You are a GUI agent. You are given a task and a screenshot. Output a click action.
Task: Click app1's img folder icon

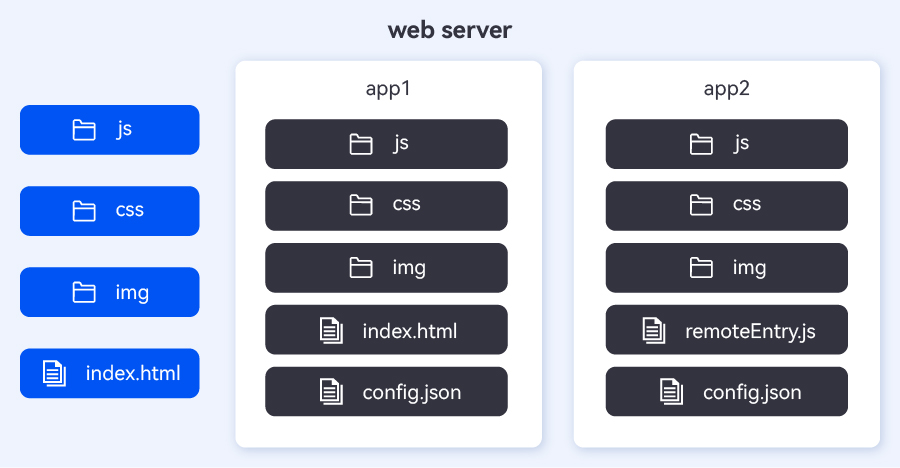pyautogui.click(x=361, y=268)
